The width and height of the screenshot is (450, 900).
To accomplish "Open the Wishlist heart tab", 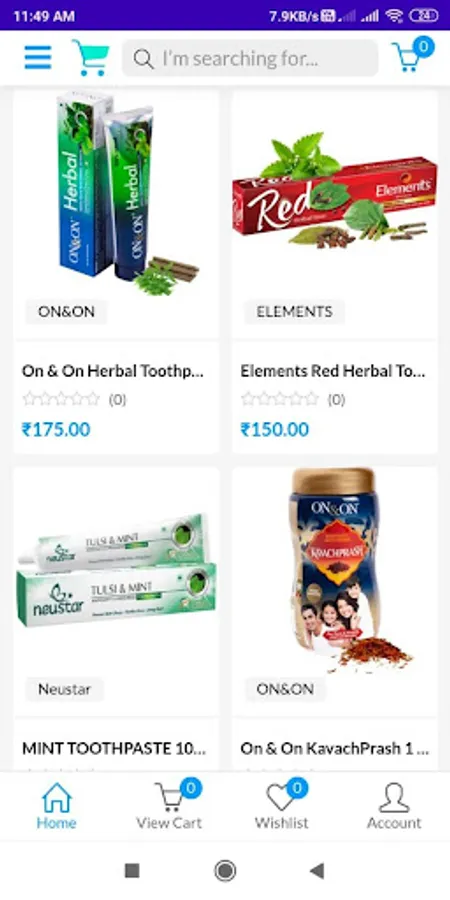I will point(282,804).
